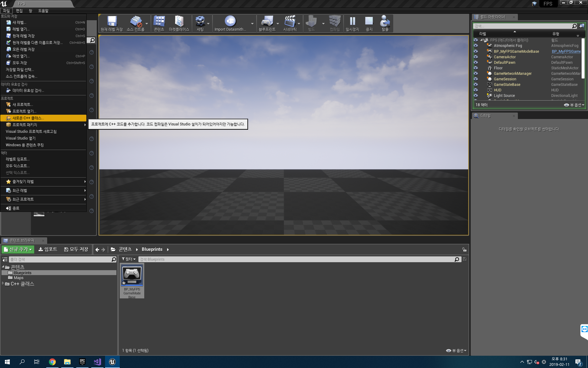
Task: Expand the 콘텐츠 folder tree
Action: coord(3,266)
